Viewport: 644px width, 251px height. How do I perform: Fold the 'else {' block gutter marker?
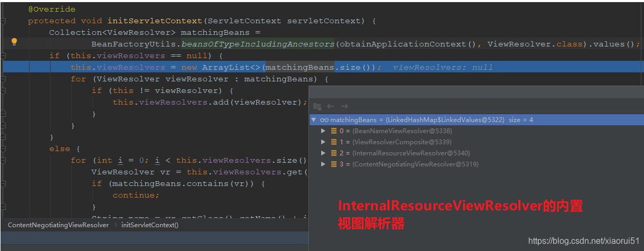pos(3,149)
